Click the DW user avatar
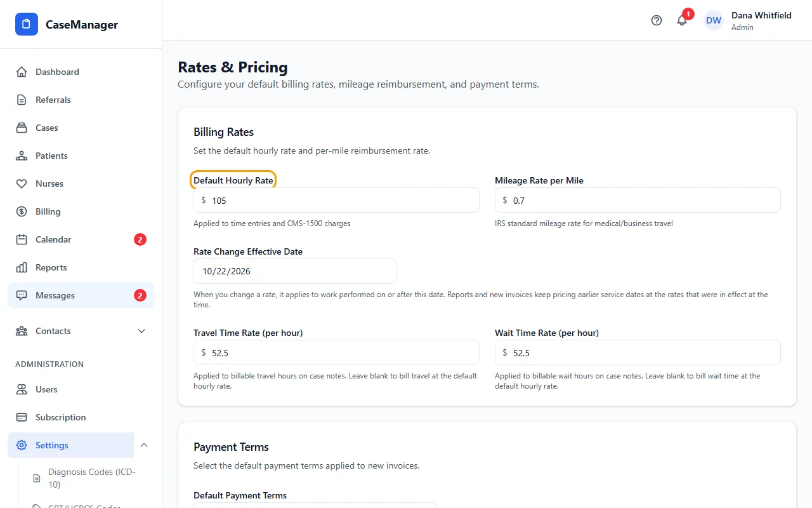Screen dimensions: 812x508 (x=714, y=20)
